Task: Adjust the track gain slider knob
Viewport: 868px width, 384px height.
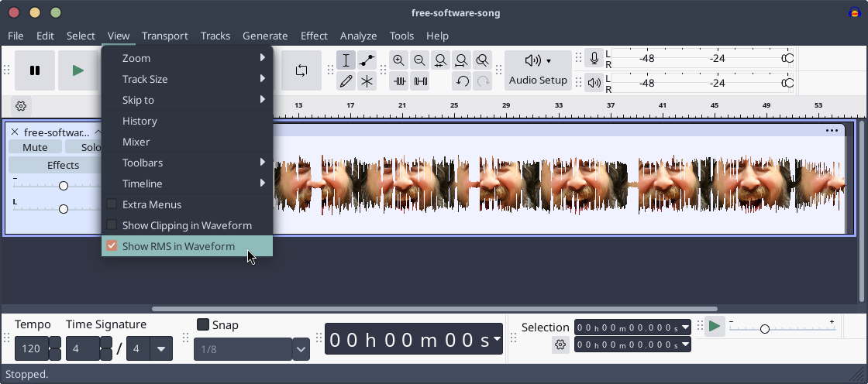Action: click(63, 186)
